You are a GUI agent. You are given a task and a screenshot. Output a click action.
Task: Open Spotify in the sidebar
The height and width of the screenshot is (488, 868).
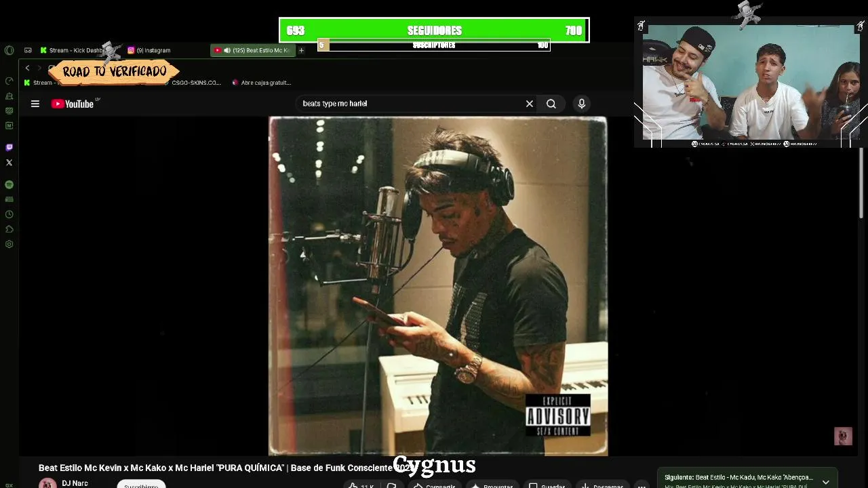[9, 184]
